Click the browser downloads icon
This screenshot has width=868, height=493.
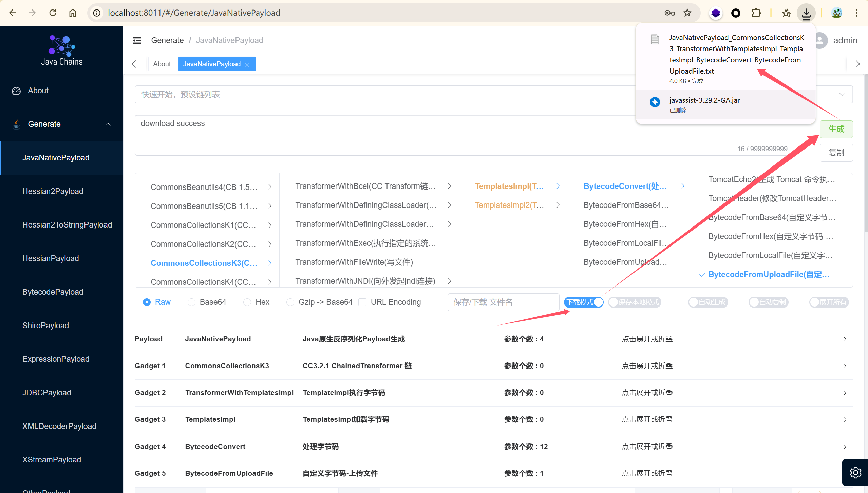pyautogui.click(x=806, y=13)
